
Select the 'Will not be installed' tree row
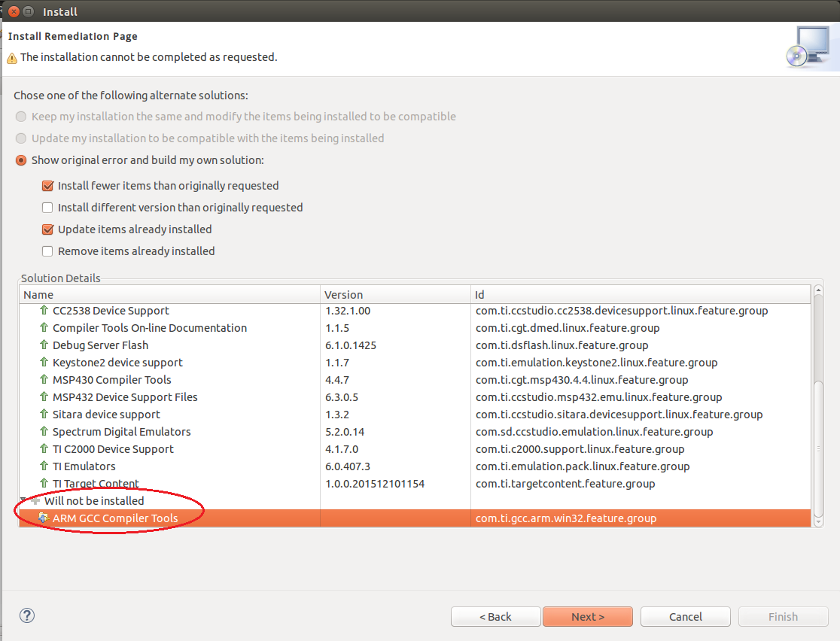[415, 501]
